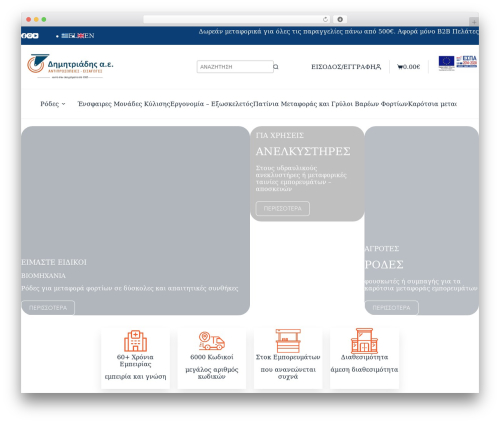Expand the Ρόδες menu dropdown arrow
The height and width of the screenshot is (423, 500).
(x=63, y=104)
